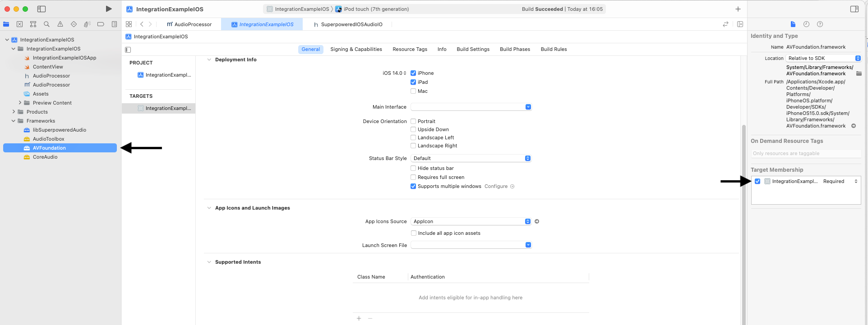The image size is (868, 325).
Task: Toggle IntegrationExampleIOS target membership checkbox
Action: (x=757, y=181)
